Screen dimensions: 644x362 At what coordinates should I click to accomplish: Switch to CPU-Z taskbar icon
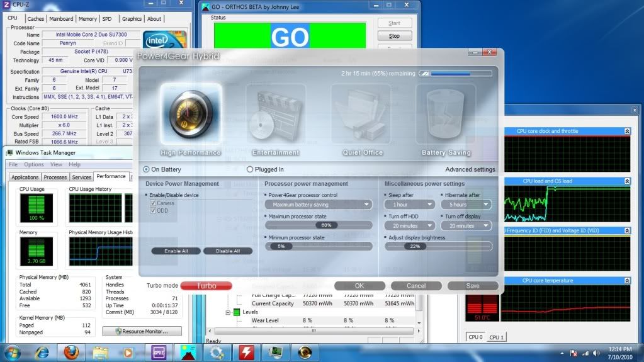(x=159, y=353)
